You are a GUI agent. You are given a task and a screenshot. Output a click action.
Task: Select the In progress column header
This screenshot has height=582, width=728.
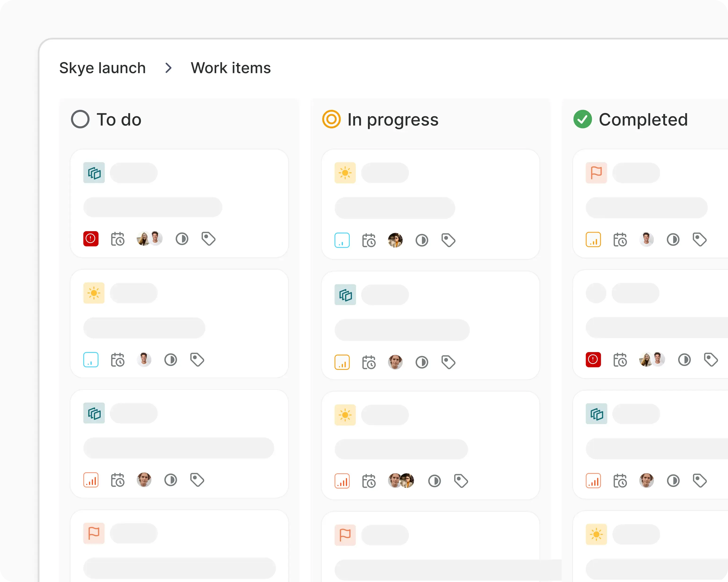tap(393, 120)
